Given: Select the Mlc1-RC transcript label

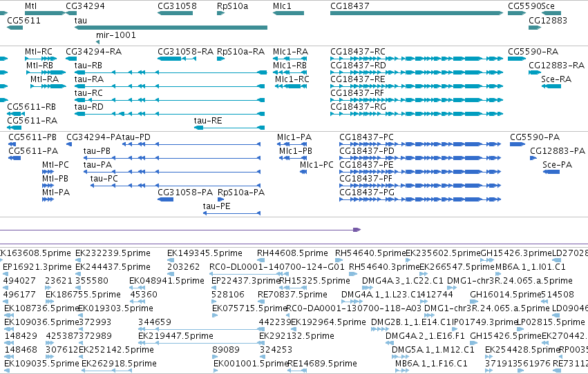Looking at the screenshot, I should [292, 79].
